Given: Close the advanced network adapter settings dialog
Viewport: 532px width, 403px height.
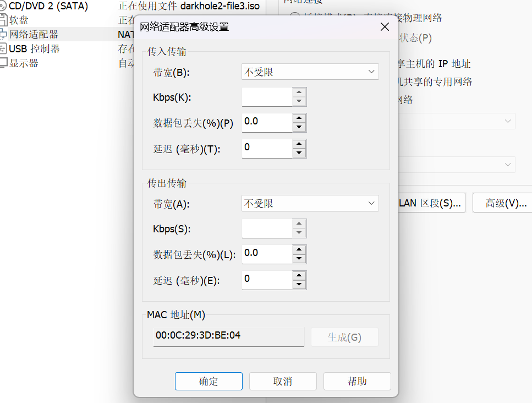Looking at the screenshot, I should (385, 27).
